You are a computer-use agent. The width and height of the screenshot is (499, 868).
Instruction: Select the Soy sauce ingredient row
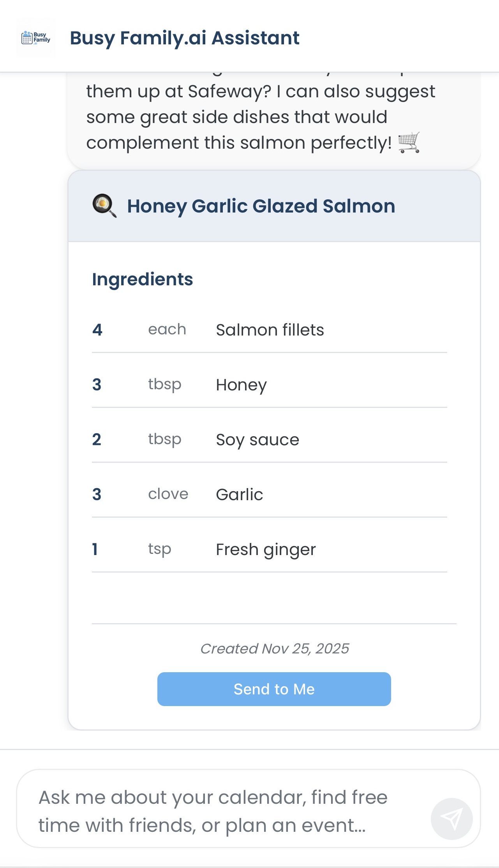click(x=257, y=439)
